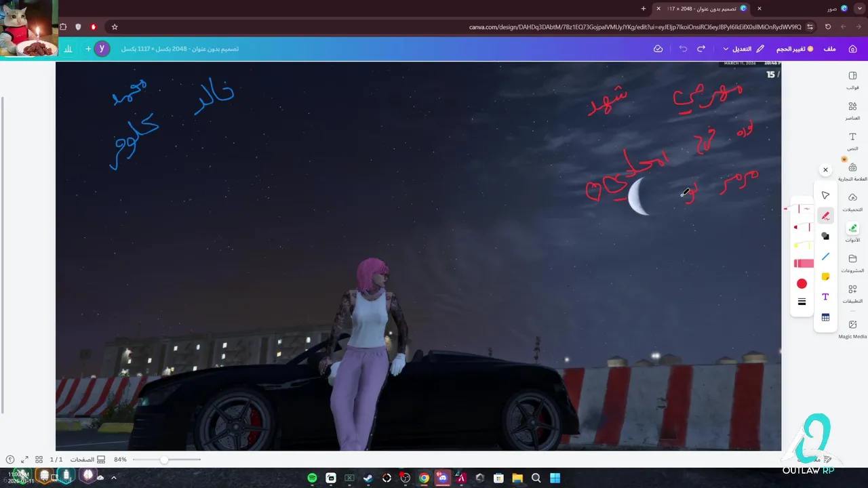Bookmark this page star icon
Viewport: 868px width, 488px height.
[115, 27]
